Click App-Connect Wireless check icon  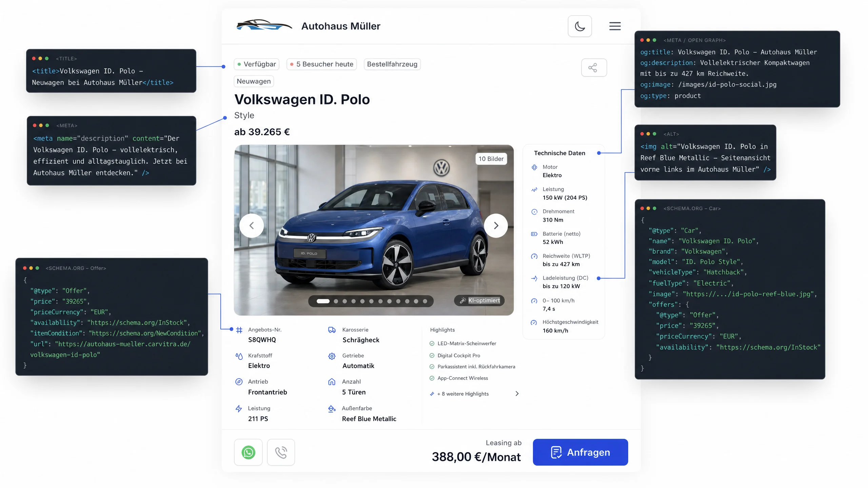(x=432, y=378)
